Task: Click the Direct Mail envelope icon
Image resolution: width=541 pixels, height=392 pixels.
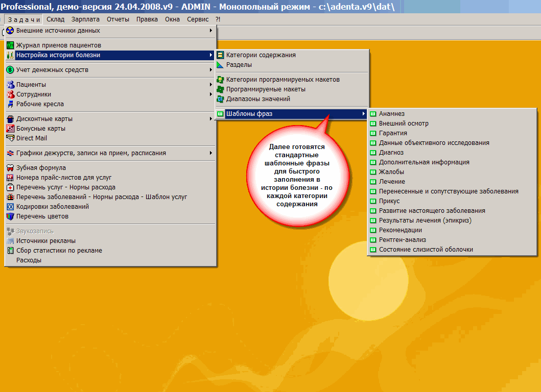Action: [10, 138]
